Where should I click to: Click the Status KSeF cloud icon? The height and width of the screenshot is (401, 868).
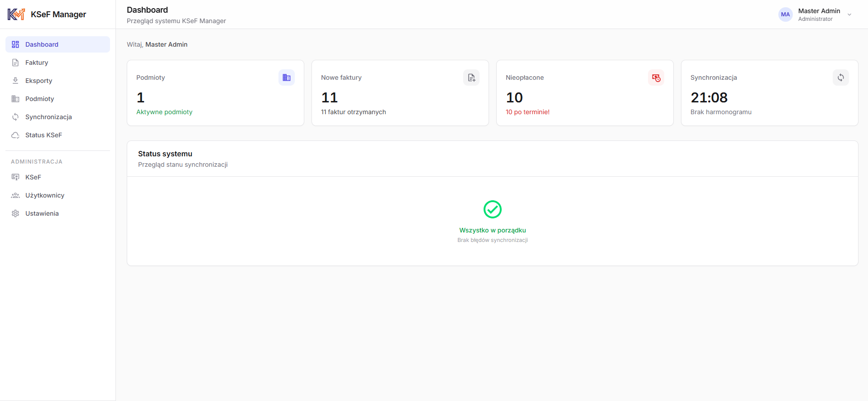(15, 135)
